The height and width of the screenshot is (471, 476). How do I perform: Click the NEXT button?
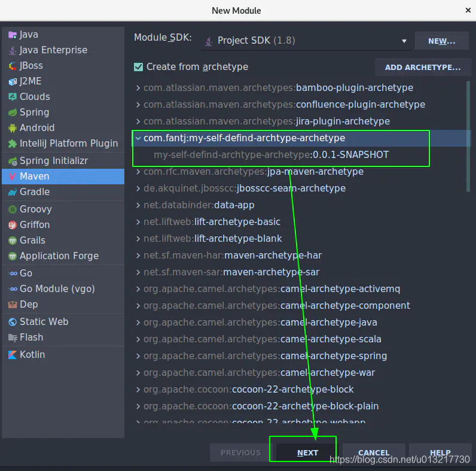[x=307, y=452]
